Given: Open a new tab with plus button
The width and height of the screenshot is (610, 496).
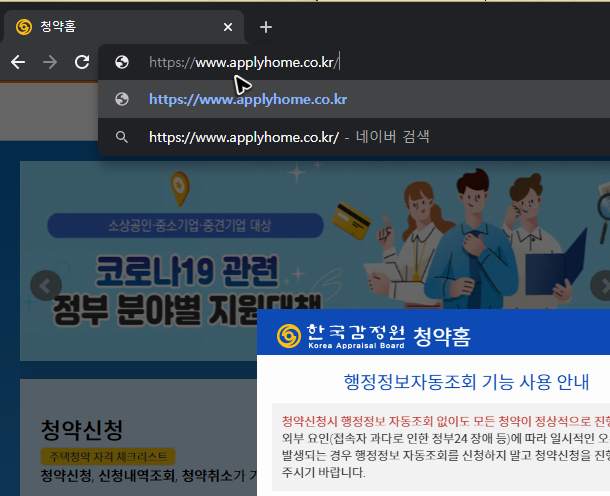Looking at the screenshot, I should (x=266, y=27).
